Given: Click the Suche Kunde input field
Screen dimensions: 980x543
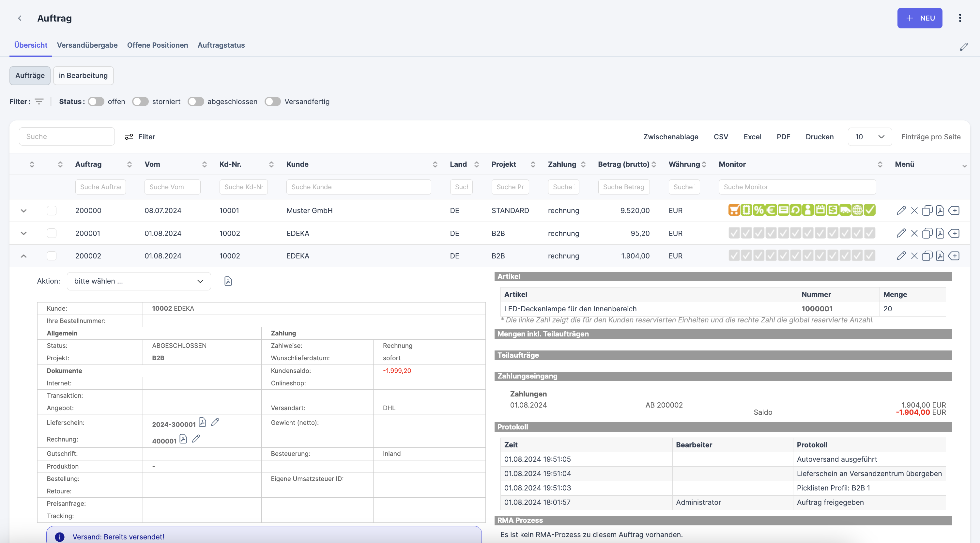Looking at the screenshot, I should 359,187.
